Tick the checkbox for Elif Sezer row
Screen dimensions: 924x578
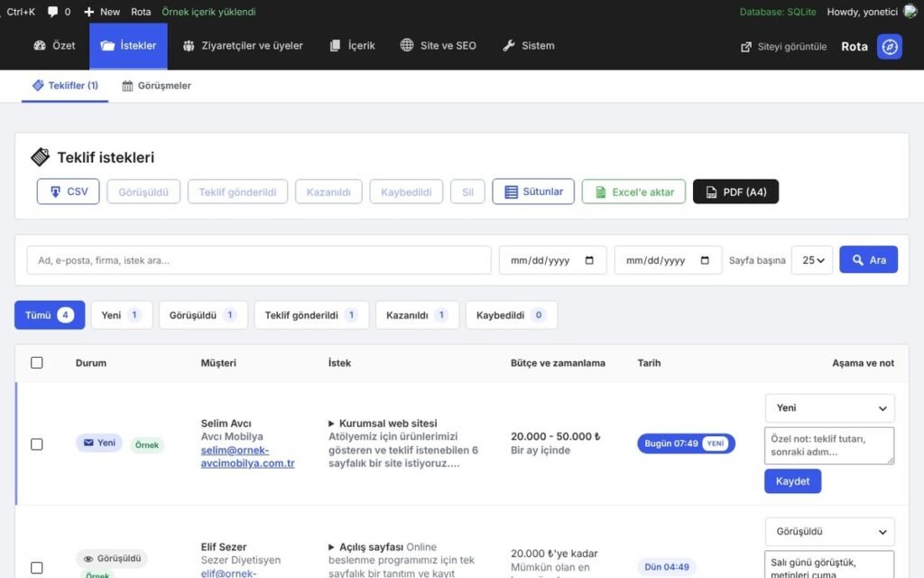(x=36, y=567)
